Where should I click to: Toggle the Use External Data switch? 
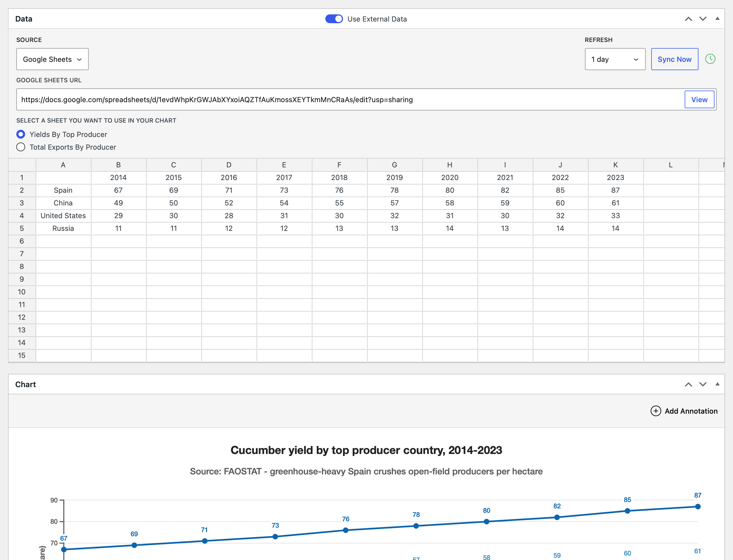[334, 19]
